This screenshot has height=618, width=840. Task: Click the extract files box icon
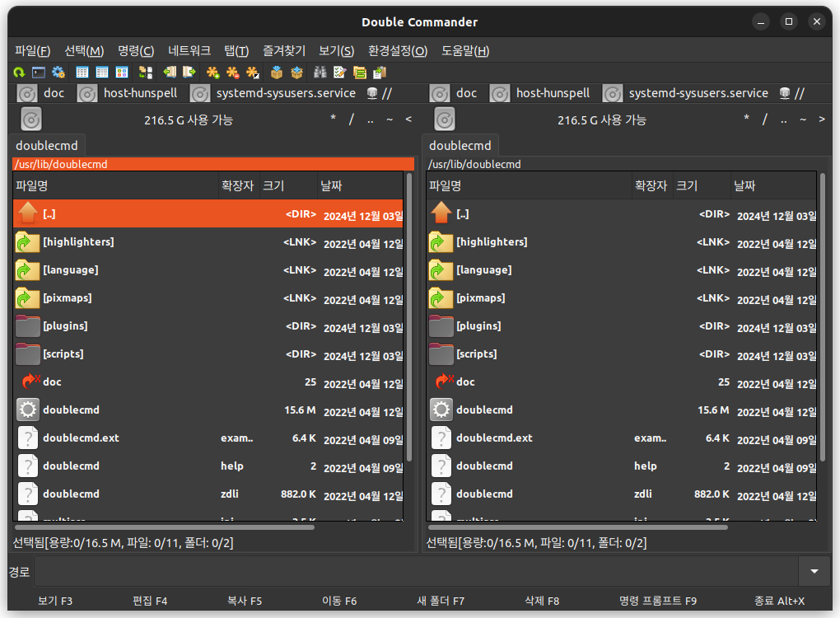296,73
